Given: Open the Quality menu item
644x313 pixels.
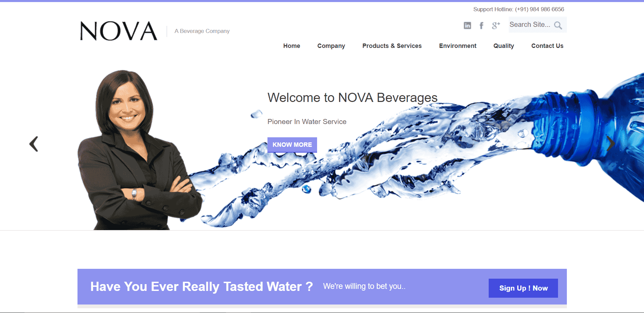Looking at the screenshot, I should click(504, 46).
